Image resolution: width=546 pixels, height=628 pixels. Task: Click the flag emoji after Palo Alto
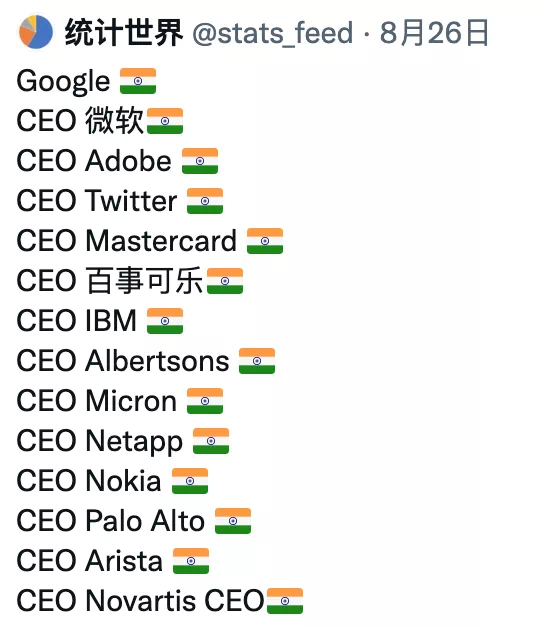[x=233, y=521]
